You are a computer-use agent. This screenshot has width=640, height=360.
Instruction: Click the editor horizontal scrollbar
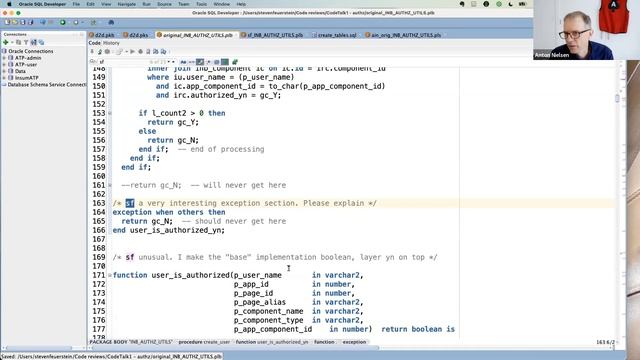[235, 348]
